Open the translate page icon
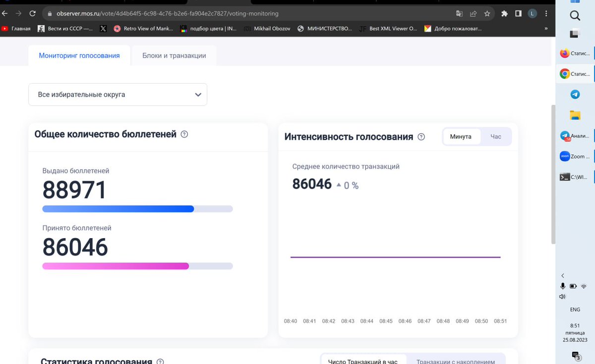The height and width of the screenshot is (364, 595). coord(459,14)
